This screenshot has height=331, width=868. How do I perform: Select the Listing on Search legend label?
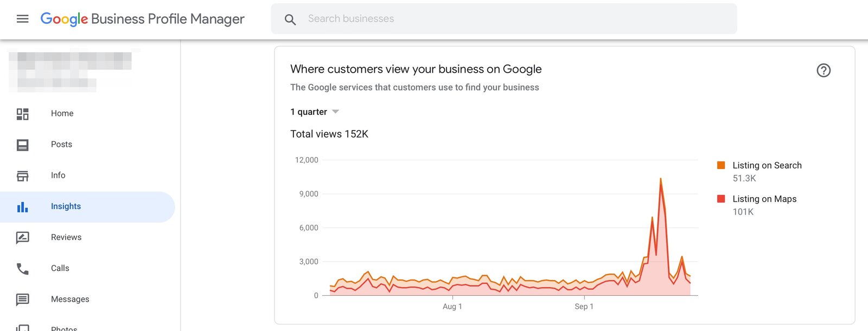point(767,165)
